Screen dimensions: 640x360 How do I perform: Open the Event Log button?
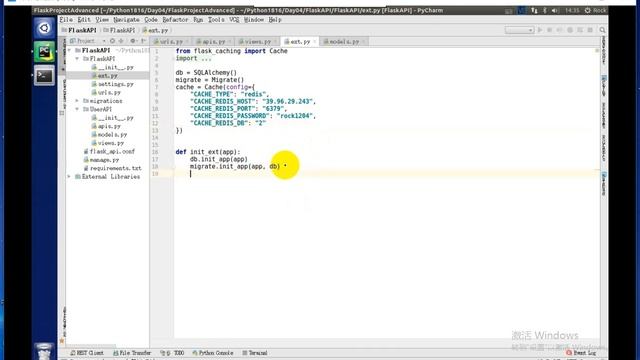click(x=581, y=353)
